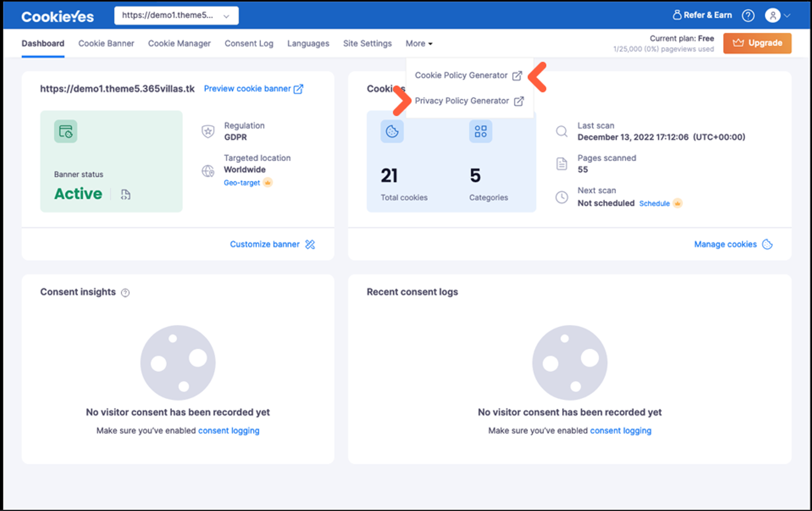
Task: Click the Consent insights info icon
Action: click(125, 293)
